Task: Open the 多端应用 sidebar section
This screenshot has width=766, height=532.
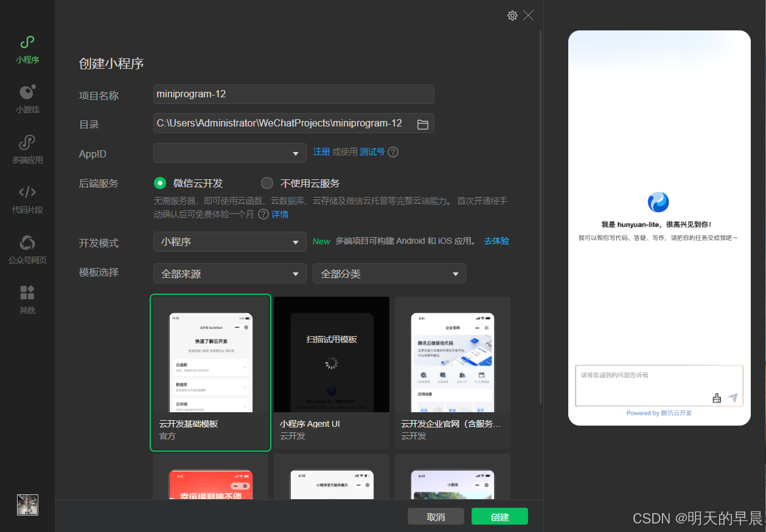Action: pos(27,150)
